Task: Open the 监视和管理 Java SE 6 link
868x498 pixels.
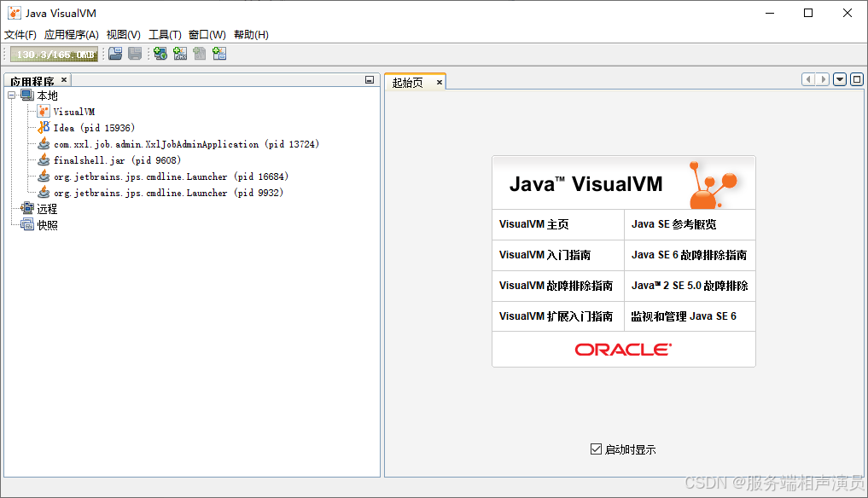Action: (x=684, y=316)
